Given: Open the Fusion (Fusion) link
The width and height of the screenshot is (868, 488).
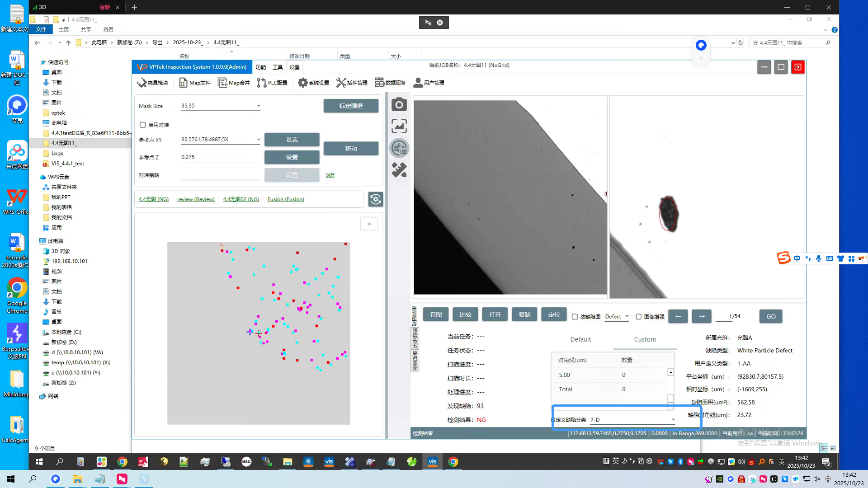Looking at the screenshot, I should tap(285, 199).
